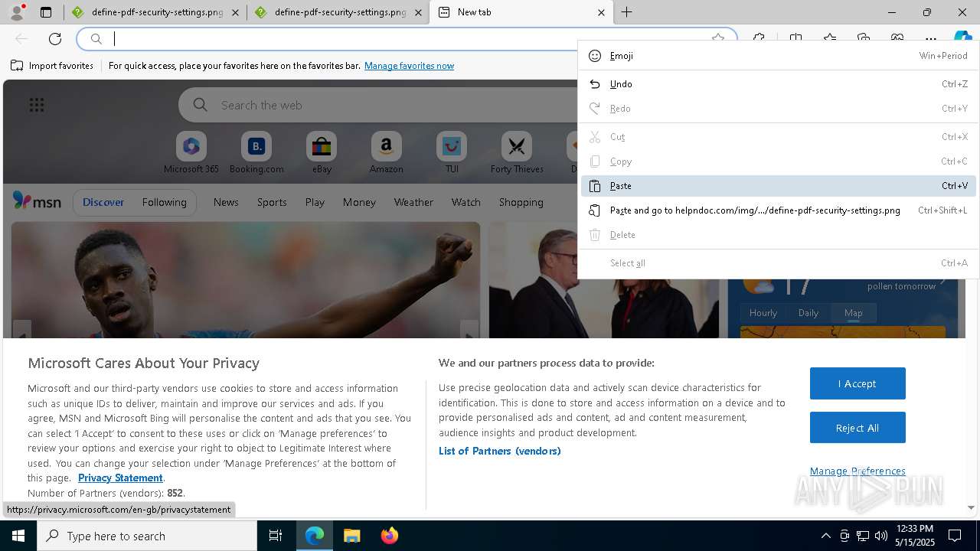Open Browser essentials heart icon
This screenshot has height=551, width=980.
tap(897, 39)
